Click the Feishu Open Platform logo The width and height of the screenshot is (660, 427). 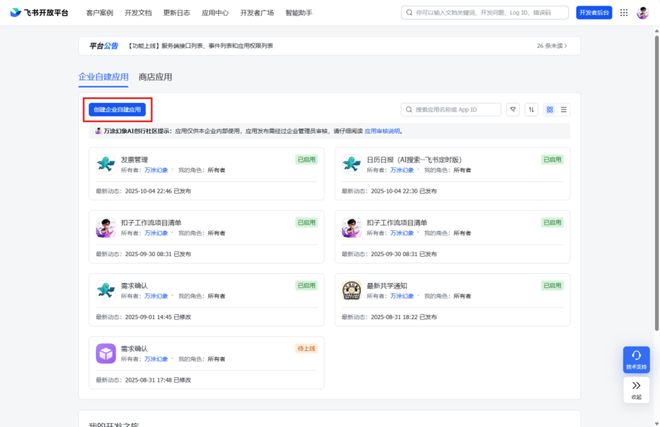[41, 13]
